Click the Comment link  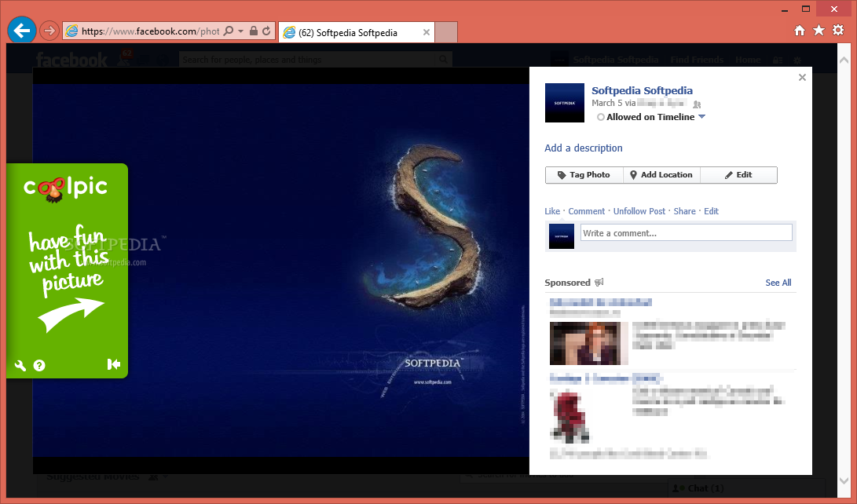587,211
